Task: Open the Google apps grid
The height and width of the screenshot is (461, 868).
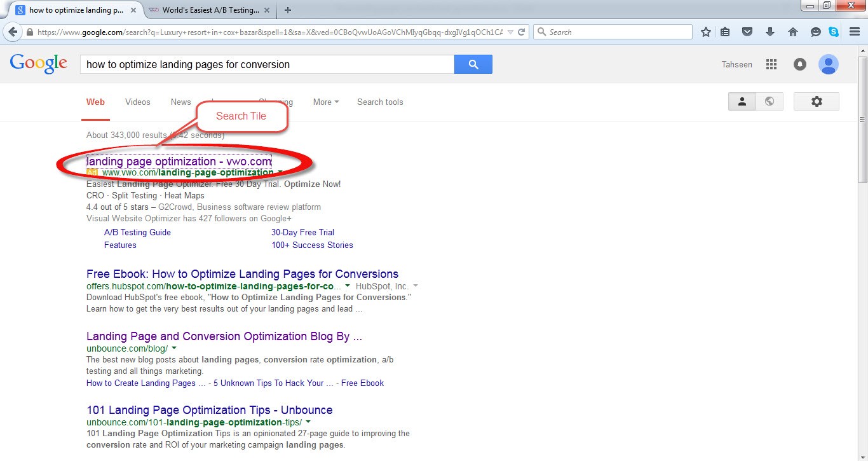Action: click(x=771, y=64)
